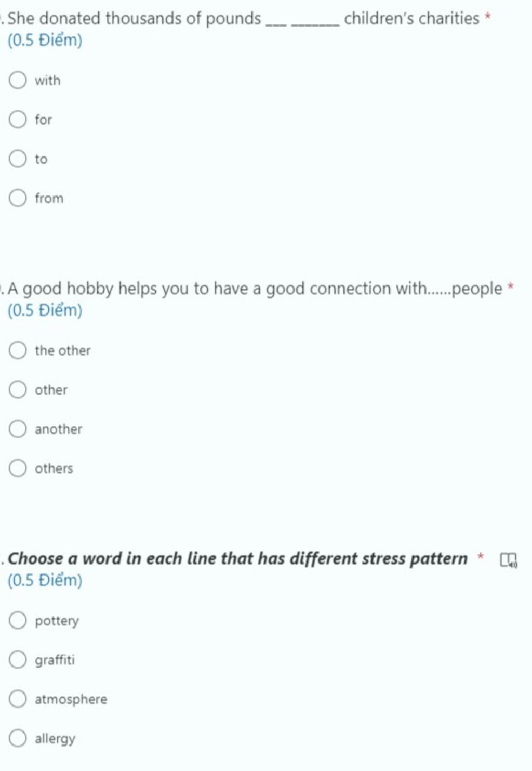This screenshot has width=532, height=771.
Task: Select the 'atmosphere' radio button
Action: click(x=18, y=699)
